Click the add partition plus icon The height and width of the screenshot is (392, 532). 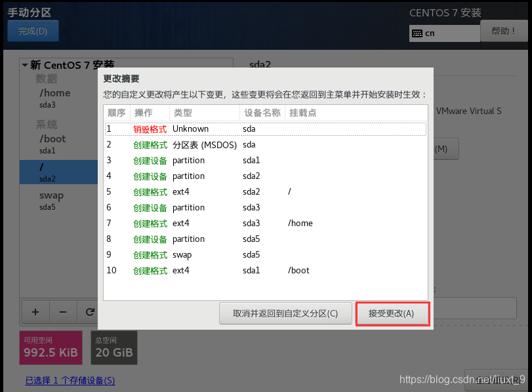coord(35,311)
